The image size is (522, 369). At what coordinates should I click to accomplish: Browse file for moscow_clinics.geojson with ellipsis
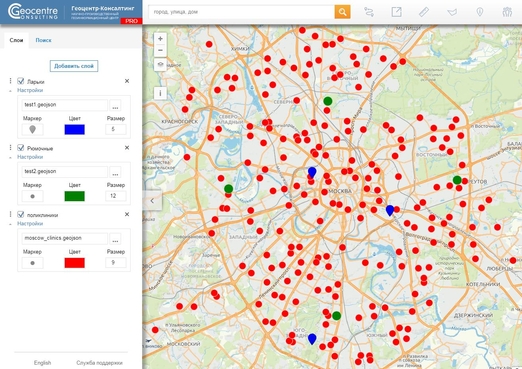click(x=115, y=239)
